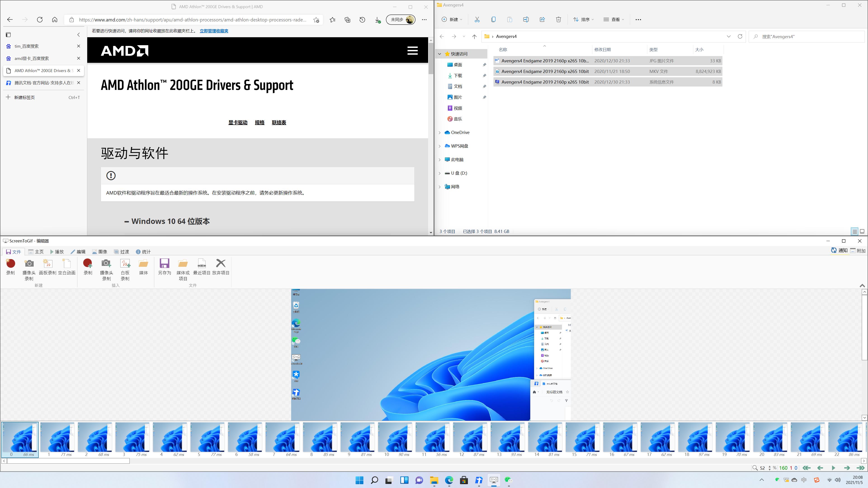This screenshot has height=488, width=868.
Task: Open the Image ribbon tab
Action: (x=100, y=252)
